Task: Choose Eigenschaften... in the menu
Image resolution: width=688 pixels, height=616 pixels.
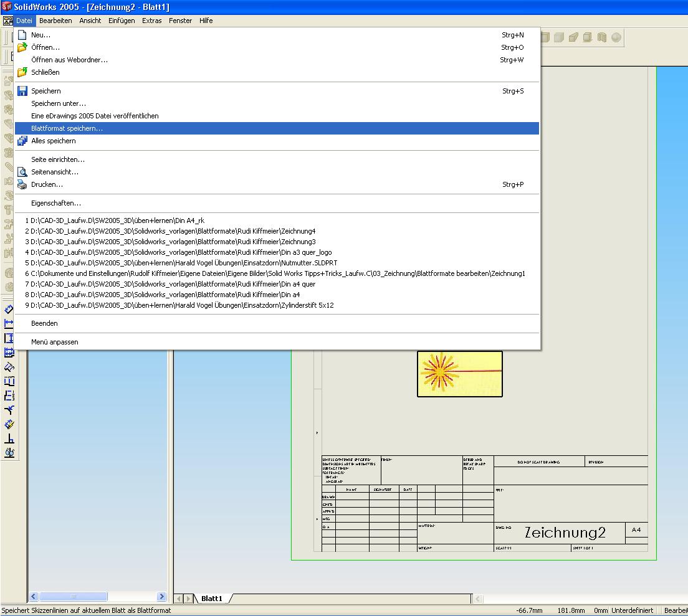Action: click(277, 203)
